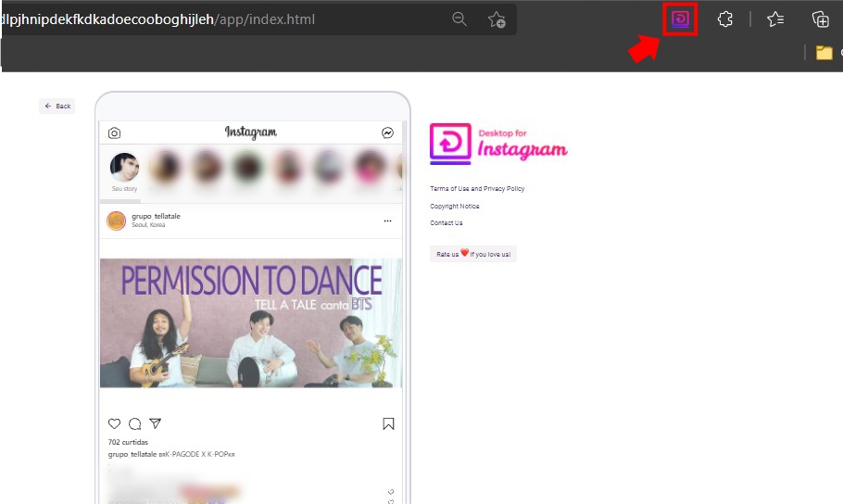Open Messenger direct messages icon
The width and height of the screenshot is (843, 504).
(387, 132)
